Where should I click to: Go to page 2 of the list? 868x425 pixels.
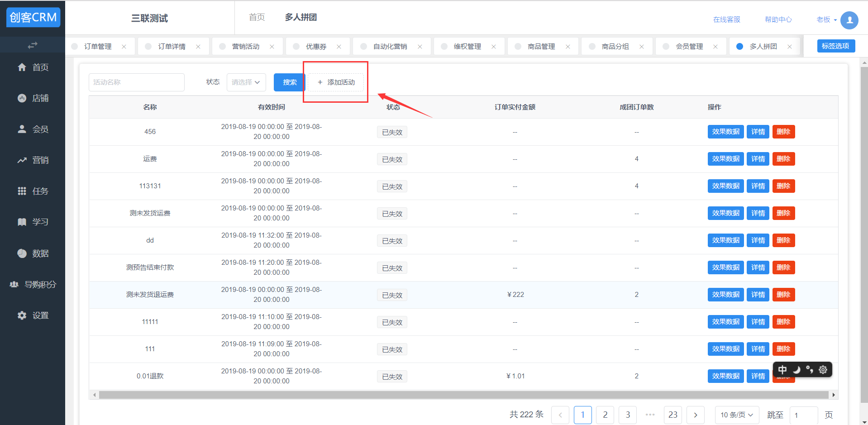point(605,415)
